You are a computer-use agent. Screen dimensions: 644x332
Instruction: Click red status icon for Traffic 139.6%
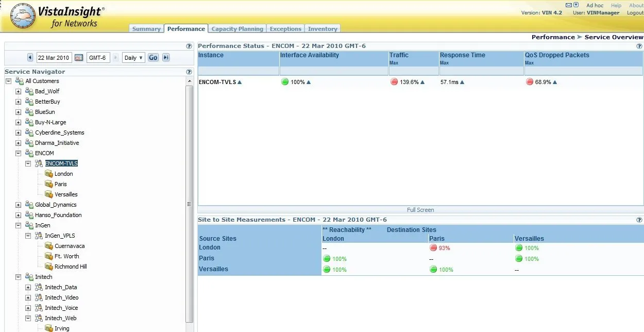[394, 82]
